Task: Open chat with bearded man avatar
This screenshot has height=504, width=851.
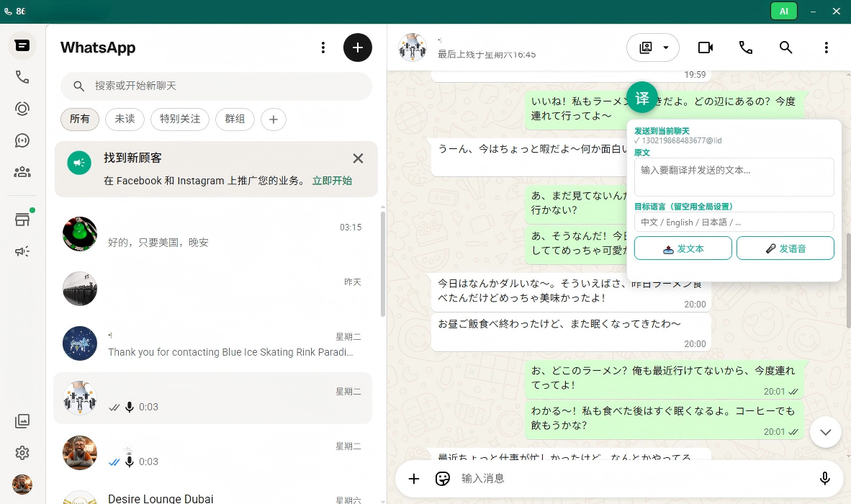Action: click(213, 454)
